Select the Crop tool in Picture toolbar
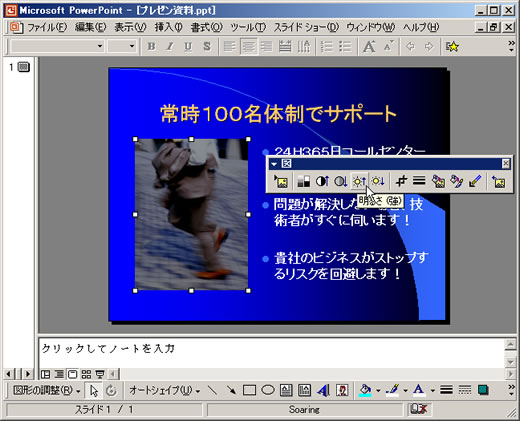 point(401,182)
